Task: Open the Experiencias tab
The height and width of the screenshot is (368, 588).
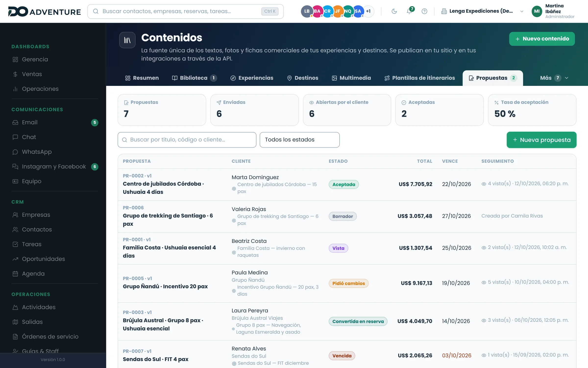Action: click(x=252, y=78)
